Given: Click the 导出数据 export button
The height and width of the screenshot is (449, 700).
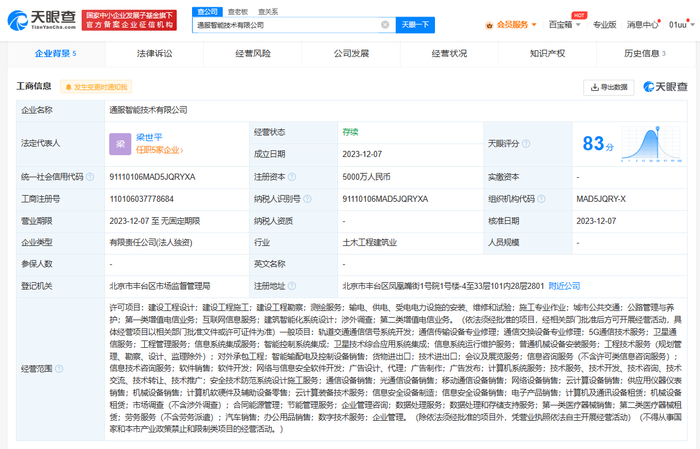Looking at the screenshot, I should pyautogui.click(x=608, y=87).
